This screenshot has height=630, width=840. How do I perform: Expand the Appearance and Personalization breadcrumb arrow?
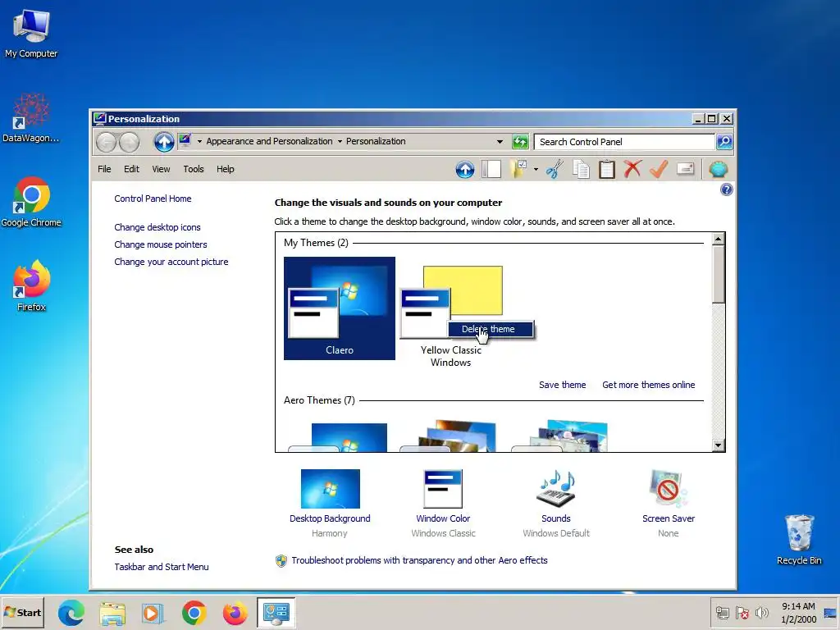340,141
